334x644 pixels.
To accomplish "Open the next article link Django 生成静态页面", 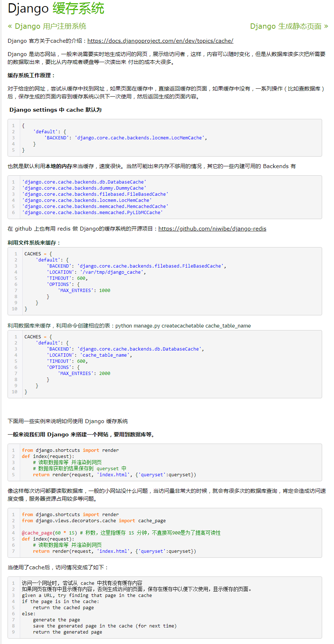I will pyautogui.click(x=285, y=26).
